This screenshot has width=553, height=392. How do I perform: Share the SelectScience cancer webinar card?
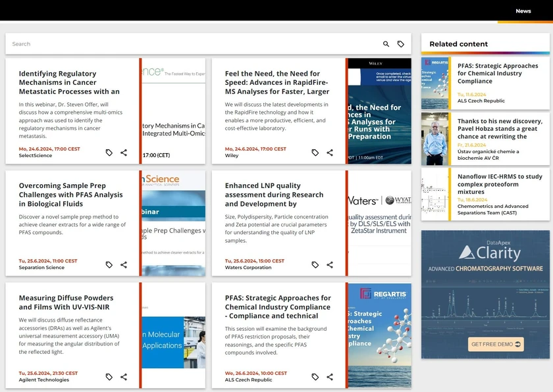[124, 153]
